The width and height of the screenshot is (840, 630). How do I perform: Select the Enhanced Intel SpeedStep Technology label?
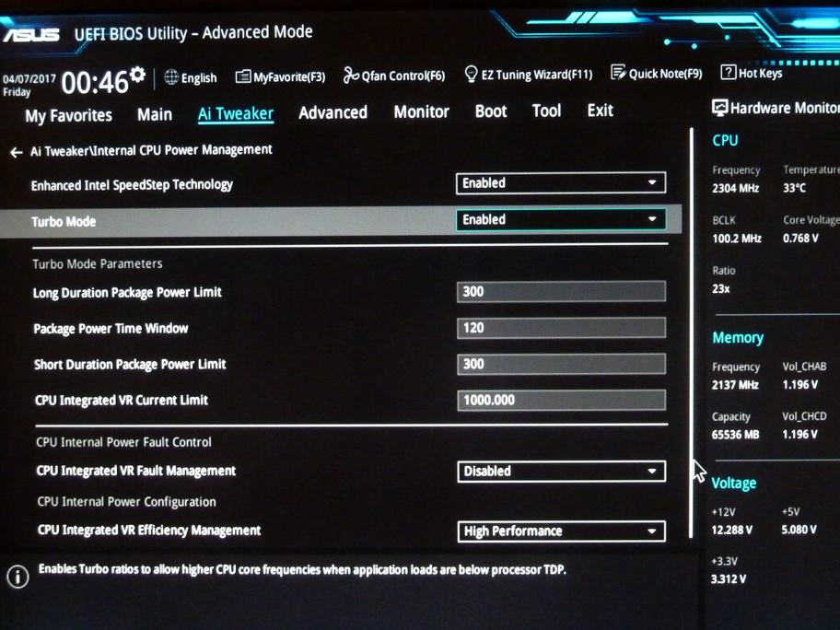click(132, 185)
